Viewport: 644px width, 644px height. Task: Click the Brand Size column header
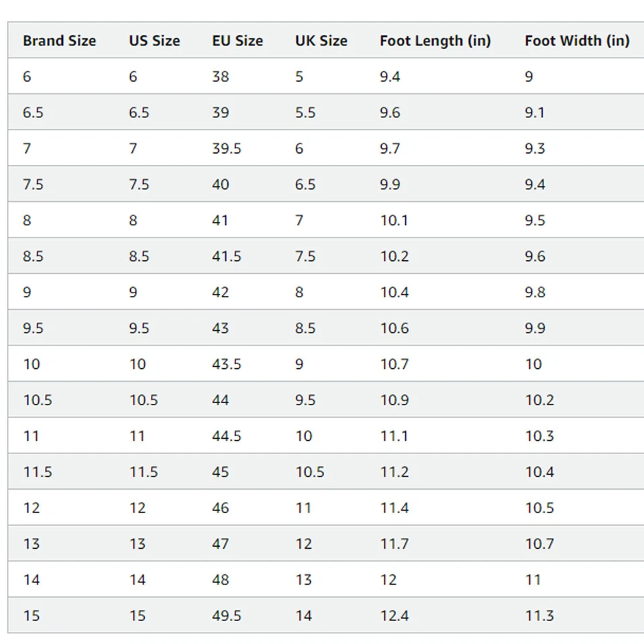point(59,41)
